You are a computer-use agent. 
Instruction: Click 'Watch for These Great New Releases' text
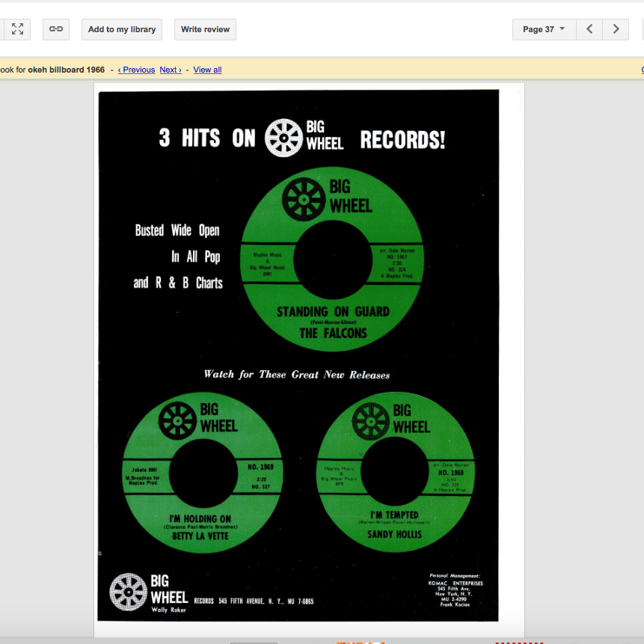(296, 375)
